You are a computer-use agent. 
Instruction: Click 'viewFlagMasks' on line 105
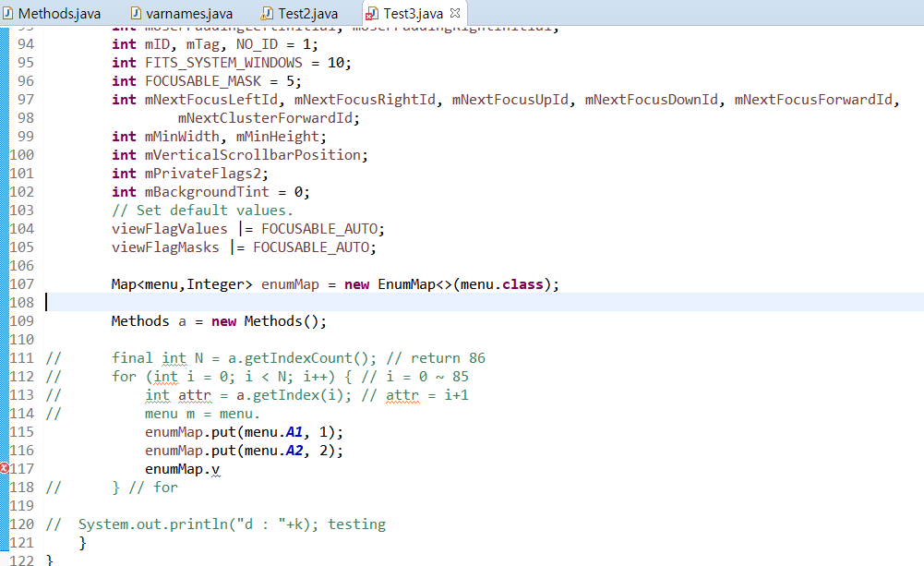pyautogui.click(x=165, y=247)
